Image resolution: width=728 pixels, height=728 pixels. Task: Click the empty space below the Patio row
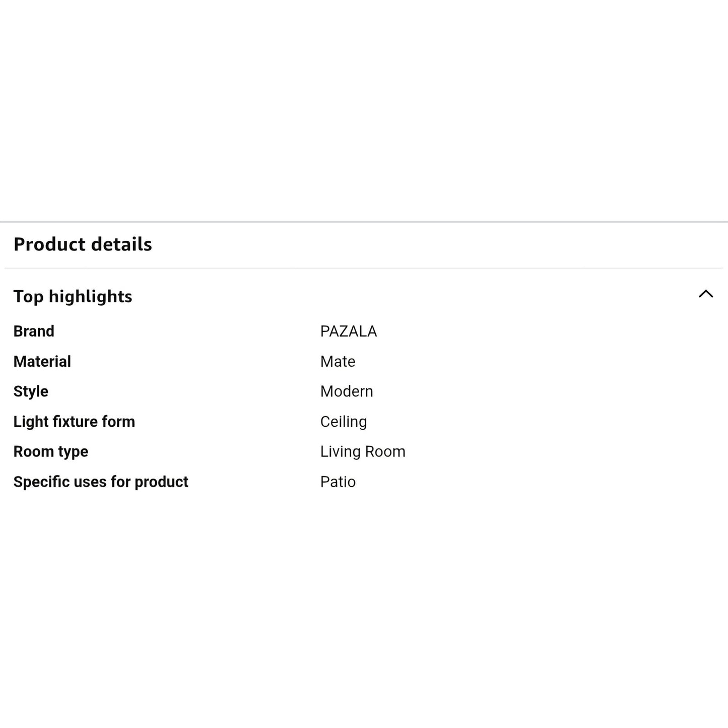[x=364, y=605]
